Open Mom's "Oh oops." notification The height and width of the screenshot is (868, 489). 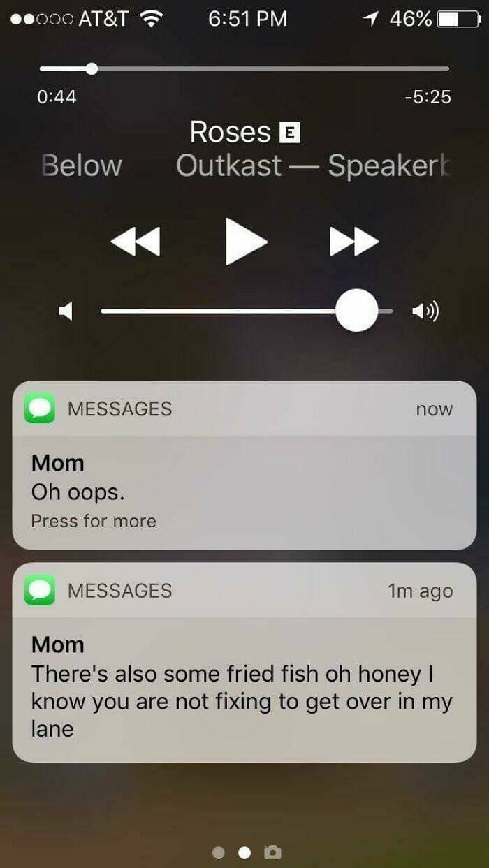click(245, 465)
